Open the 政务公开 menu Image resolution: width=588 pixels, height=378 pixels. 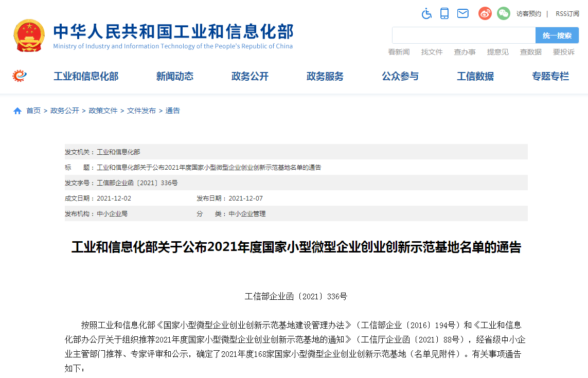pos(250,76)
